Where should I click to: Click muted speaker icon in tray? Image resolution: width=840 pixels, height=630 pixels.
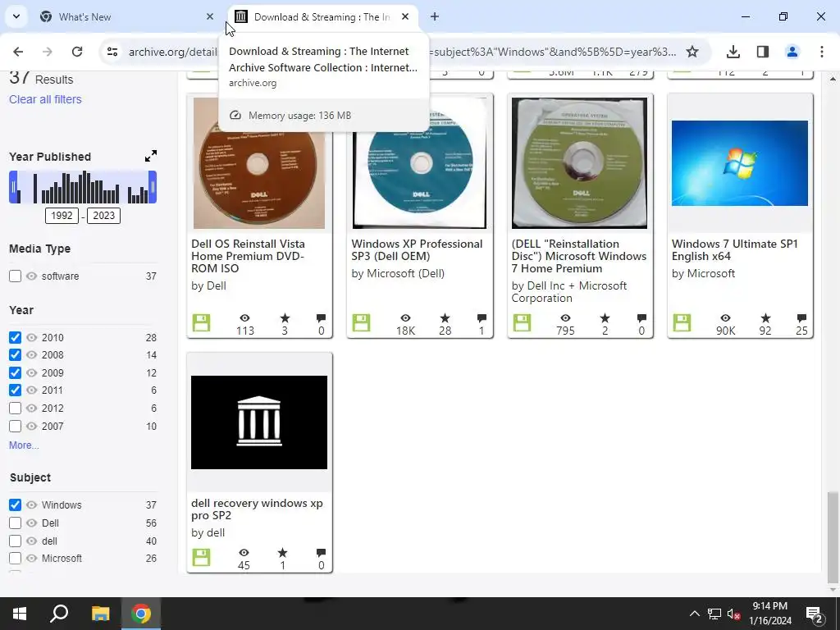point(734,614)
